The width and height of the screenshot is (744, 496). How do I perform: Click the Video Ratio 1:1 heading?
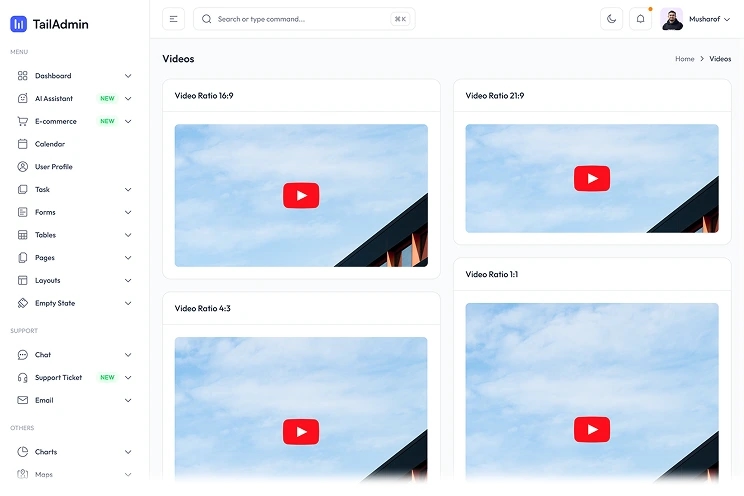tap(492, 274)
